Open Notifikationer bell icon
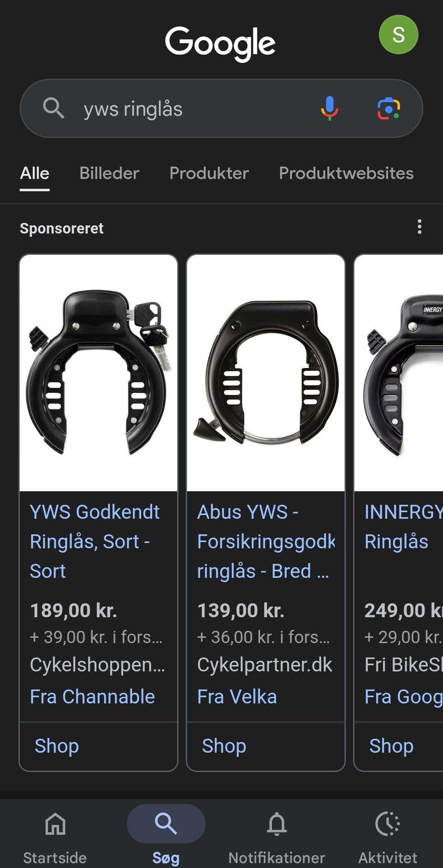This screenshot has height=868, width=443. (x=276, y=824)
